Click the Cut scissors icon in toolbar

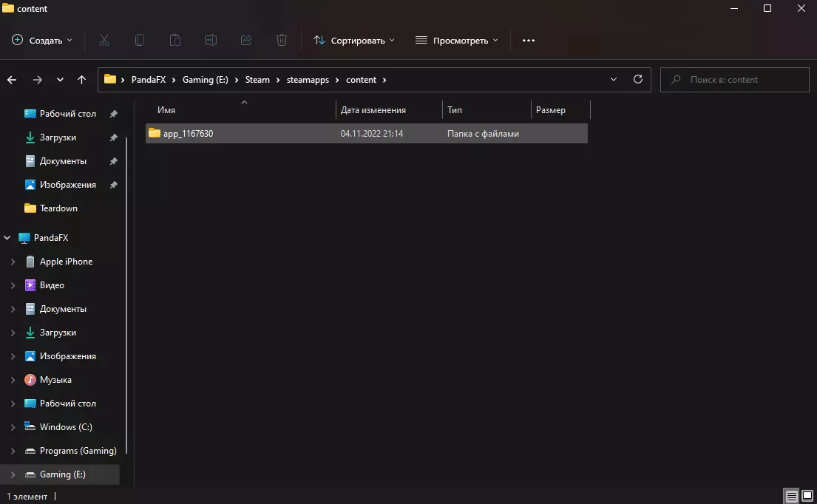104,40
